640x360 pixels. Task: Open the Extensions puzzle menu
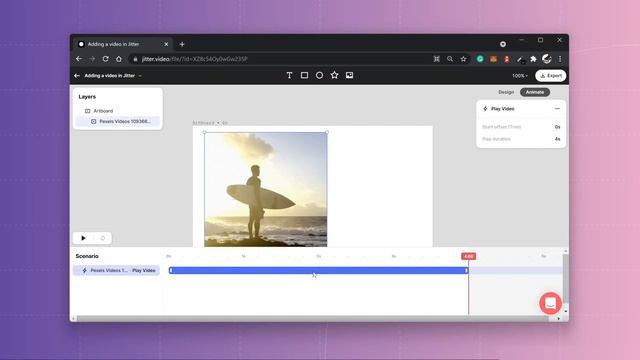coord(533,59)
